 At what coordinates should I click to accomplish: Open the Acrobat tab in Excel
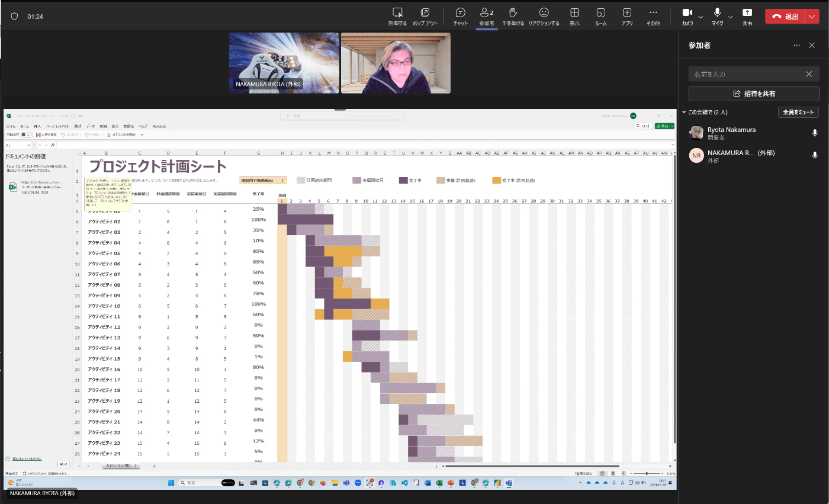click(159, 126)
